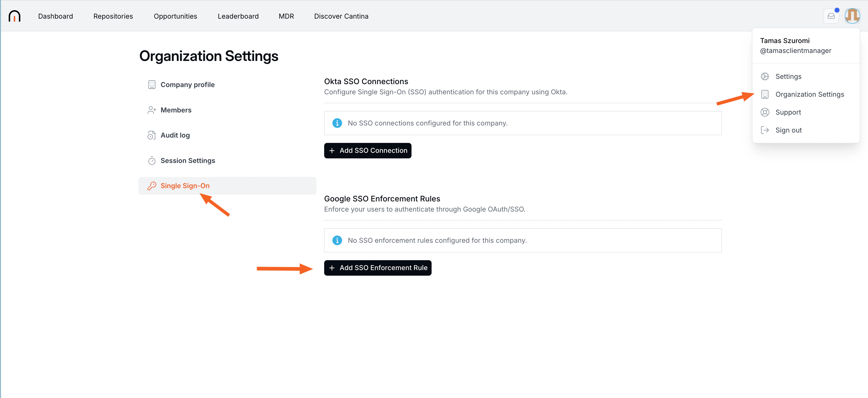This screenshot has height=398, width=868.
Task: Open the inbox notifications icon
Action: [x=831, y=16]
